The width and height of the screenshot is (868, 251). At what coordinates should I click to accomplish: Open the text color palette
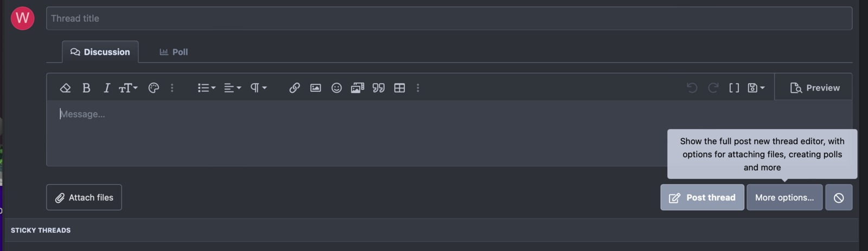pos(154,88)
